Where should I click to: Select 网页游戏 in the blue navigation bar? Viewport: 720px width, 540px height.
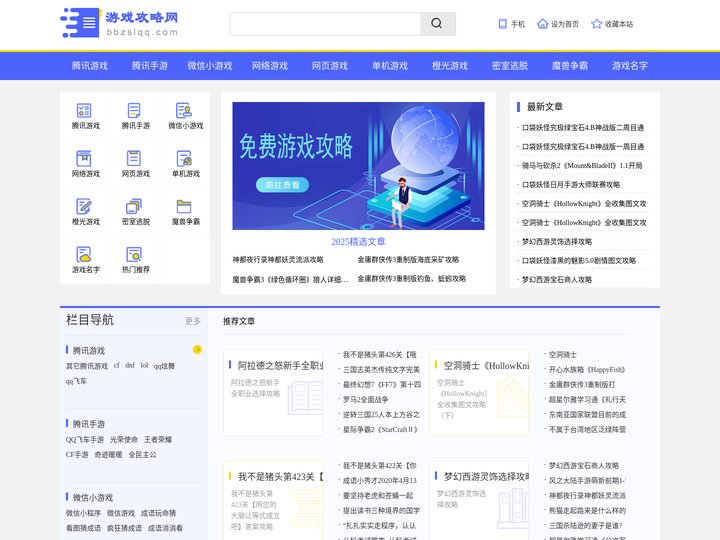click(330, 66)
